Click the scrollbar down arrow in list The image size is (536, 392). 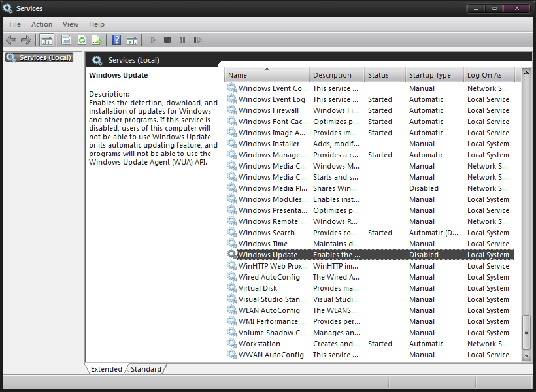527,355
